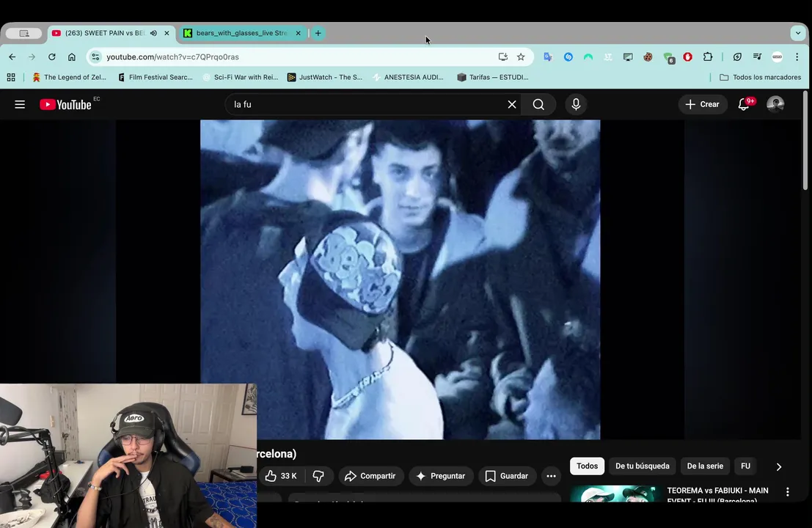View site information icon in address bar
The height and width of the screenshot is (528, 812).
click(95, 57)
